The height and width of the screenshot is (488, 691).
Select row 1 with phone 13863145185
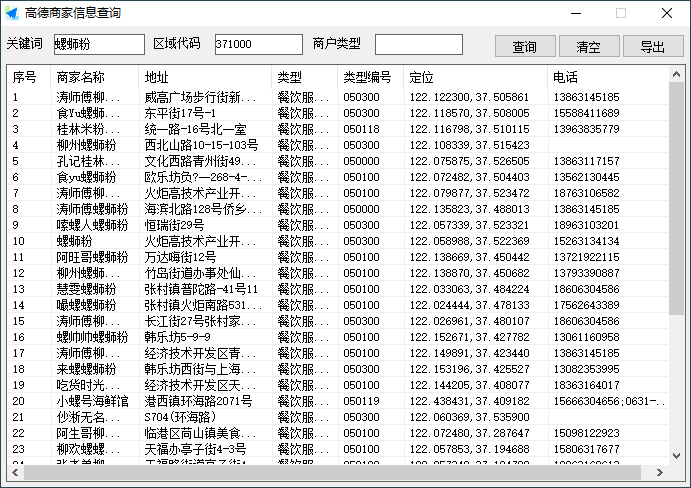point(300,97)
